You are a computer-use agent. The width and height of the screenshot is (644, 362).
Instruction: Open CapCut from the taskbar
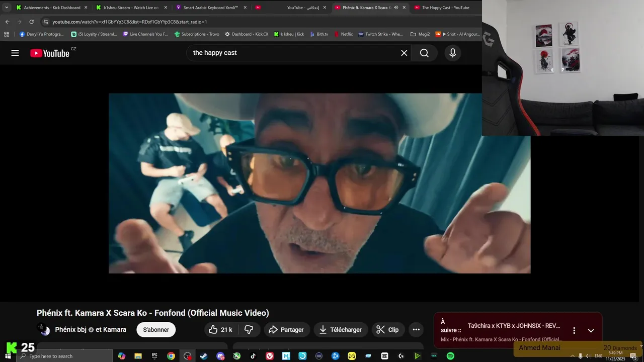[x=384, y=356]
